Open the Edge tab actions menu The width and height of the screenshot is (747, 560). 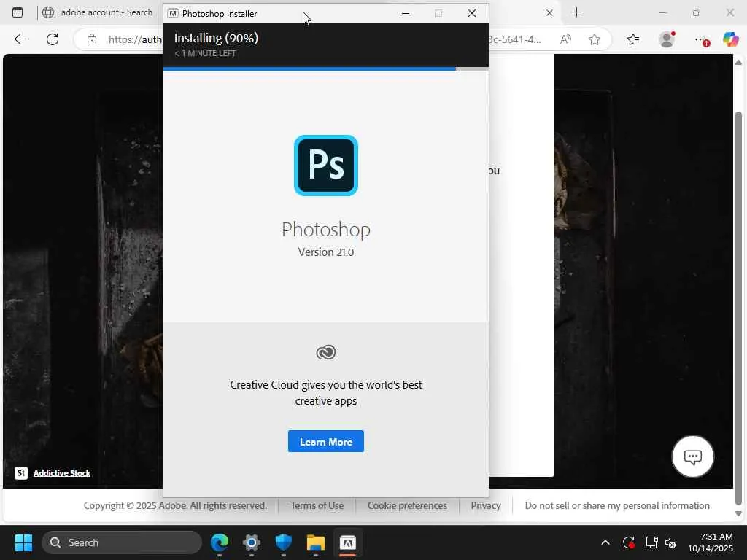pyautogui.click(x=18, y=12)
